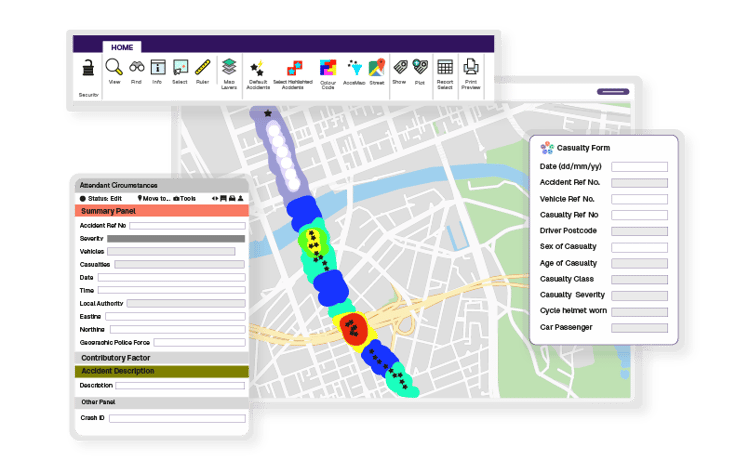Click the Age of Casualty field
The height and width of the screenshot is (473, 736).
(x=639, y=263)
